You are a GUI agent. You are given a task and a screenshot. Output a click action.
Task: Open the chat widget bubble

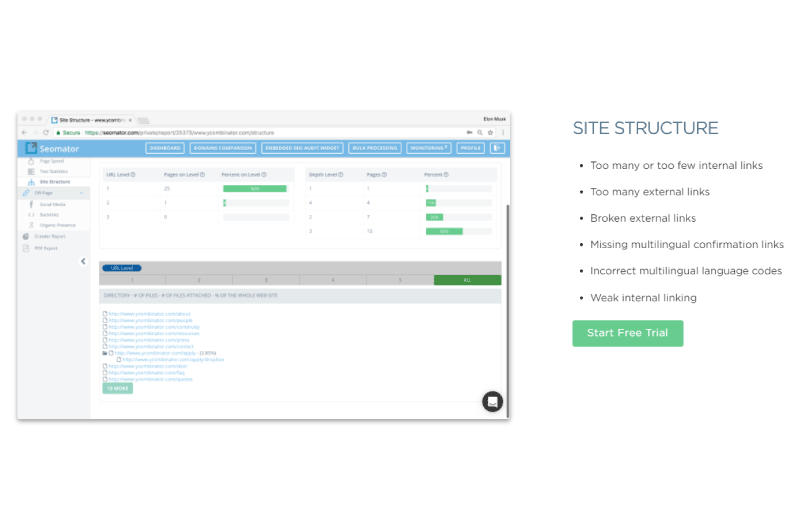pos(492,401)
